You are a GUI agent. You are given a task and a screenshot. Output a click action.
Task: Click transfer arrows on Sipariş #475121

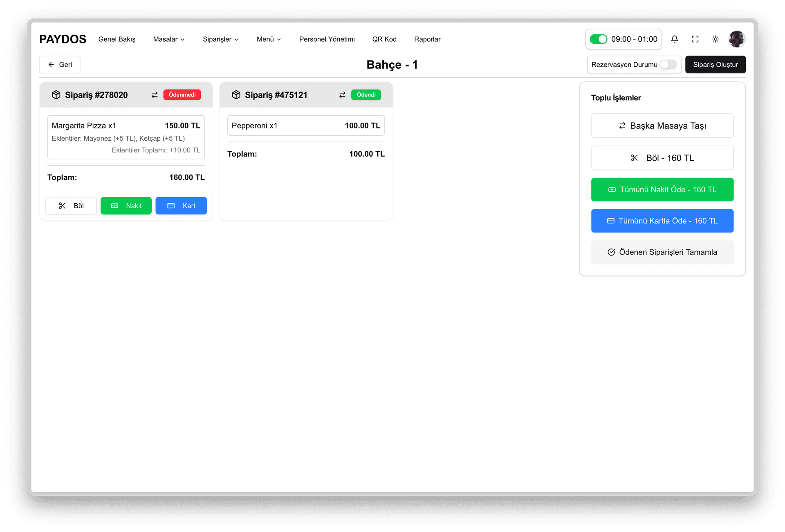(342, 95)
